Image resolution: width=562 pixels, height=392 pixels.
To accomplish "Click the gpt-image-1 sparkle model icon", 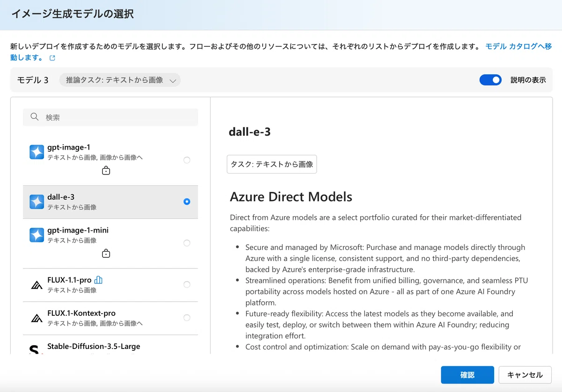I will pyautogui.click(x=37, y=152).
